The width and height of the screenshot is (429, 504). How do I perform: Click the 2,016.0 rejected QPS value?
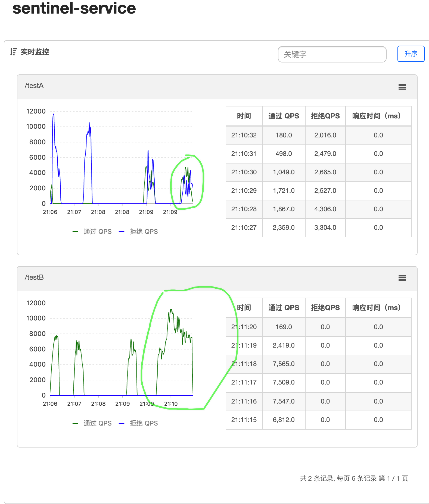pyautogui.click(x=325, y=135)
